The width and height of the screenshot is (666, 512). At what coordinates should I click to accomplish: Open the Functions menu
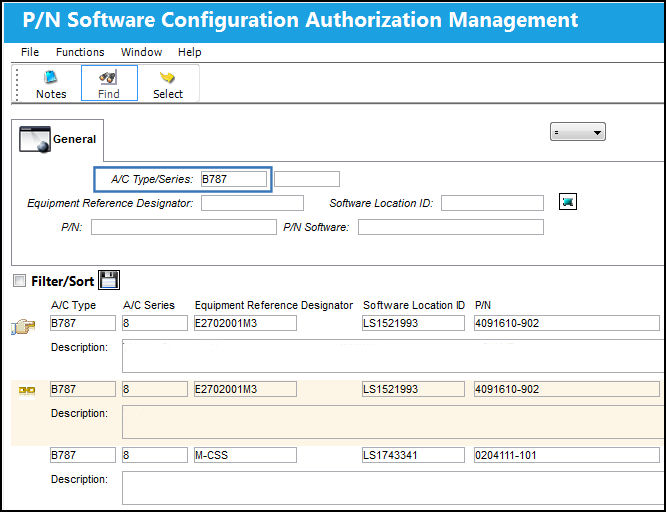[x=80, y=52]
